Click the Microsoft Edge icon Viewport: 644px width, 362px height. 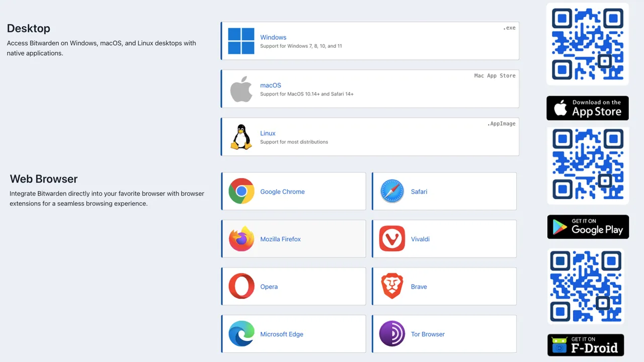point(241,334)
